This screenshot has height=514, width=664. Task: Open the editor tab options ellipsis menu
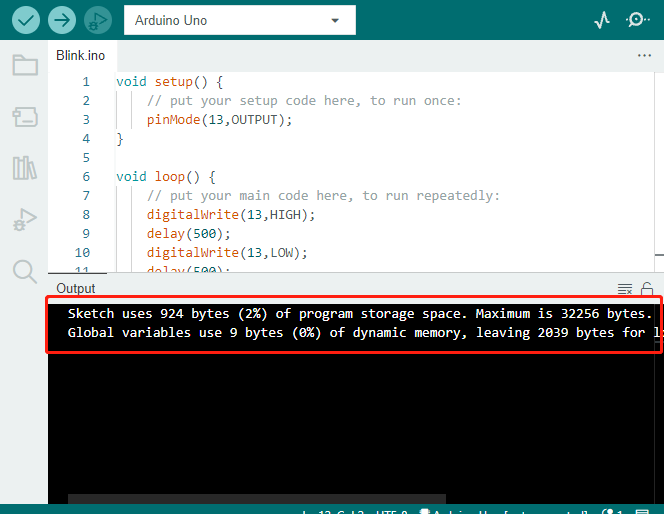pos(644,55)
